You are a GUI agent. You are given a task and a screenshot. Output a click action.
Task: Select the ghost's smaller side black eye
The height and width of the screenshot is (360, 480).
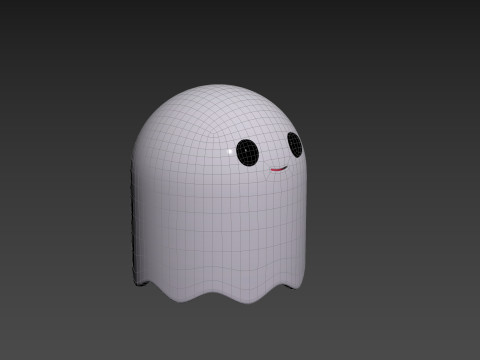(x=295, y=145)
